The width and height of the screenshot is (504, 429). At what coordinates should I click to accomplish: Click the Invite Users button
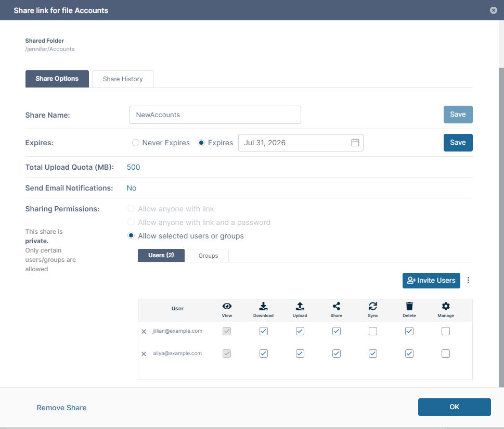click(431, 281)
